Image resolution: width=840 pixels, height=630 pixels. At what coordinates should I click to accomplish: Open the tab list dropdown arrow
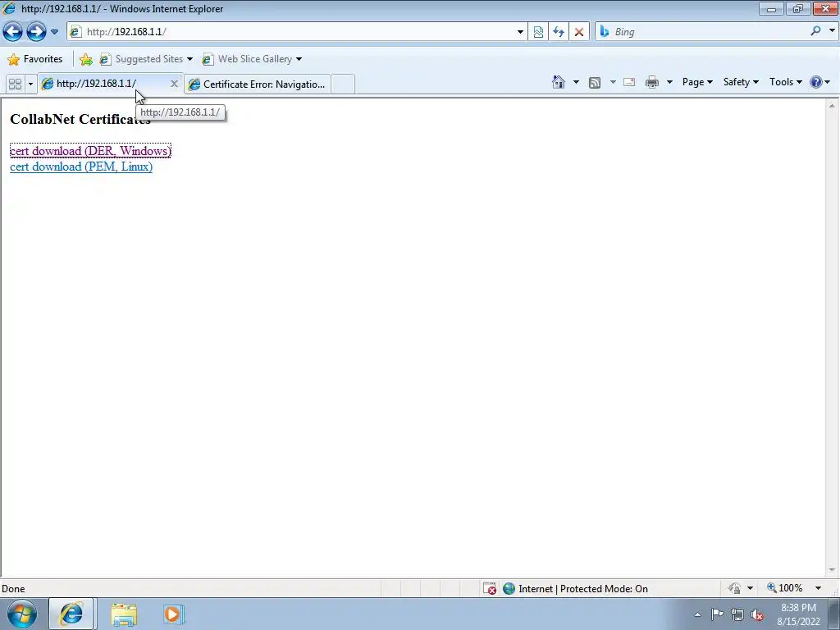pos(30,84)
